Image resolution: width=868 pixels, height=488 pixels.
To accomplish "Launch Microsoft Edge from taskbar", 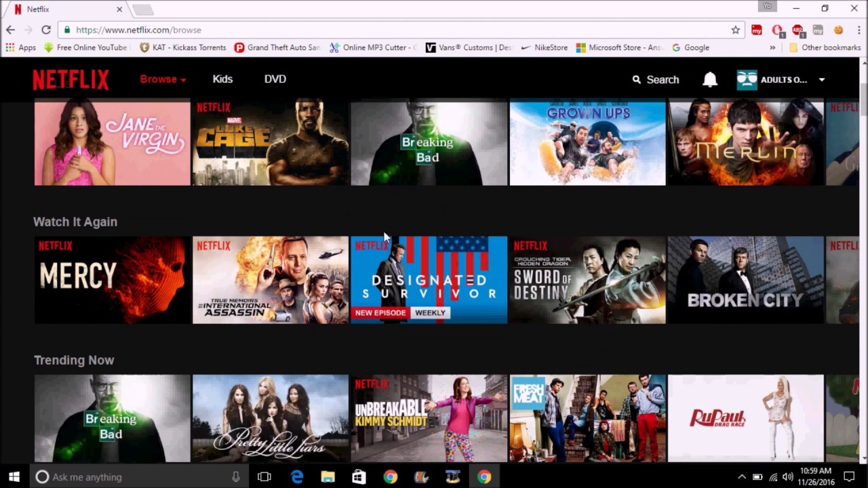I will coord(297,477).
